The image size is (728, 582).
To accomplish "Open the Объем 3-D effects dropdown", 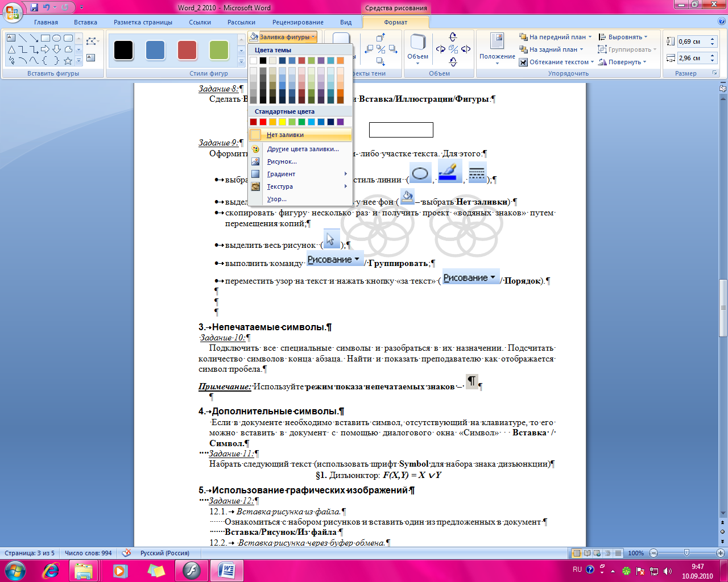I will pyautogui.click(x=418, y=49).
